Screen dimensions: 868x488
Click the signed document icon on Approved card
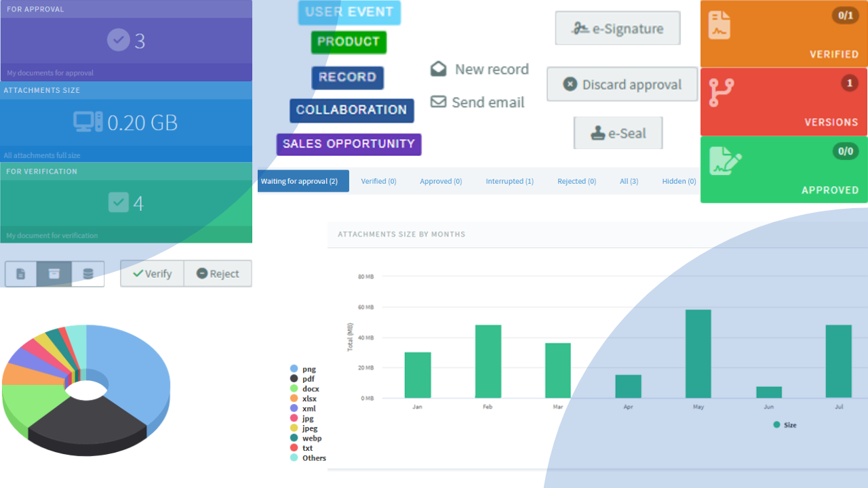tap(725, 160)
